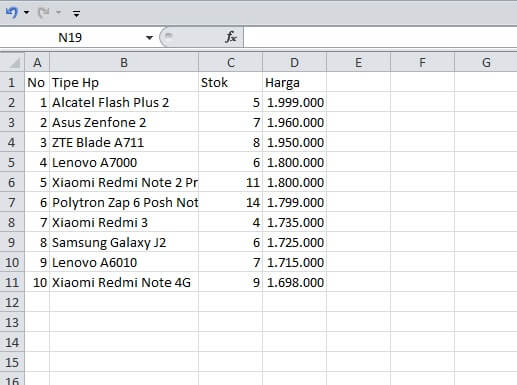Expand the Name Box dropdown arrow
The image size is (517, 385).
pyautogui.click(x=149, y=38)
